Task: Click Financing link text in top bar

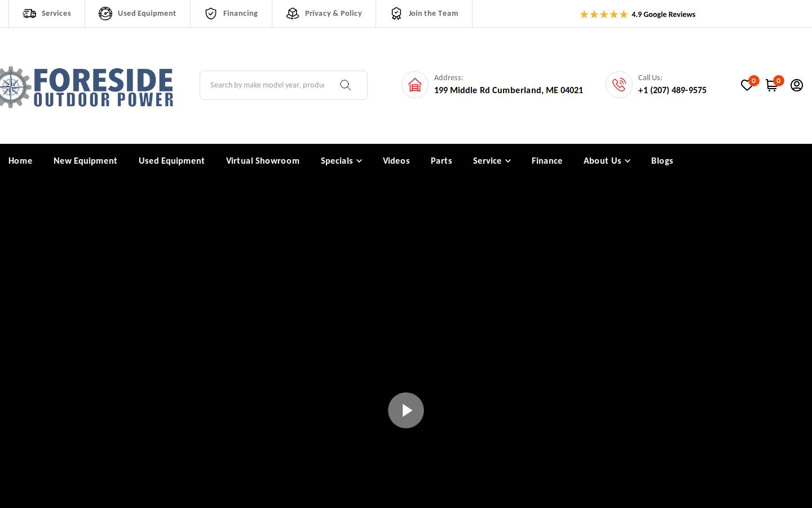Action: click(240, 14)
